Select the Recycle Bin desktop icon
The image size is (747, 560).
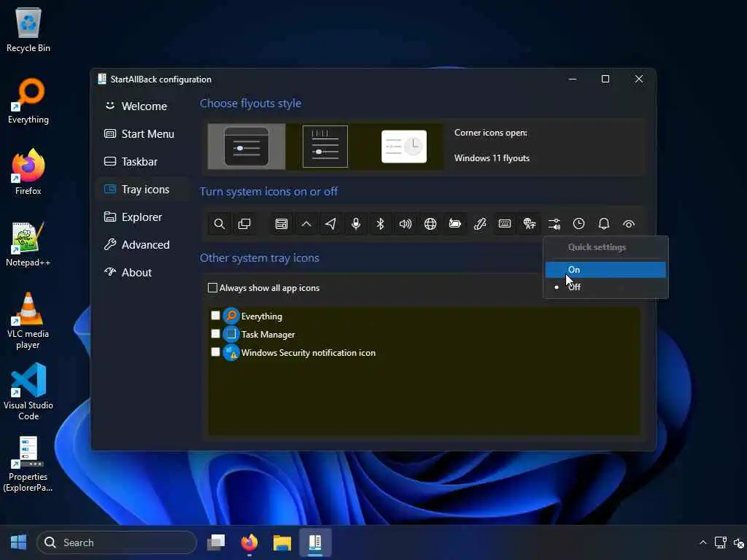tap(28, 29)
